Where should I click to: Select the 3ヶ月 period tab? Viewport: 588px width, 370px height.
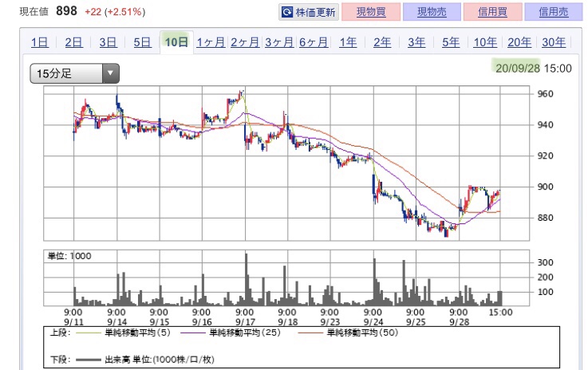tap(279, 42)
